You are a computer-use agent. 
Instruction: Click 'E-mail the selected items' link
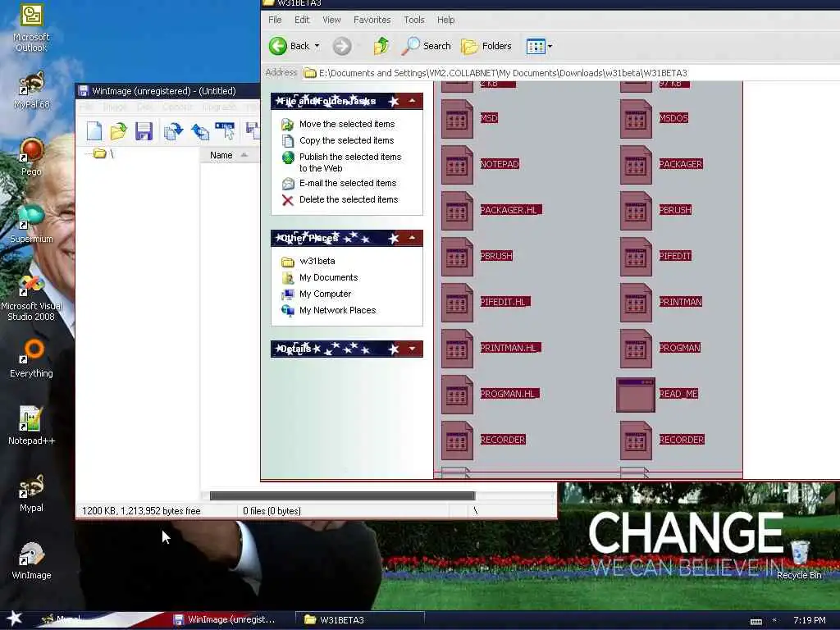coord(348,183)
